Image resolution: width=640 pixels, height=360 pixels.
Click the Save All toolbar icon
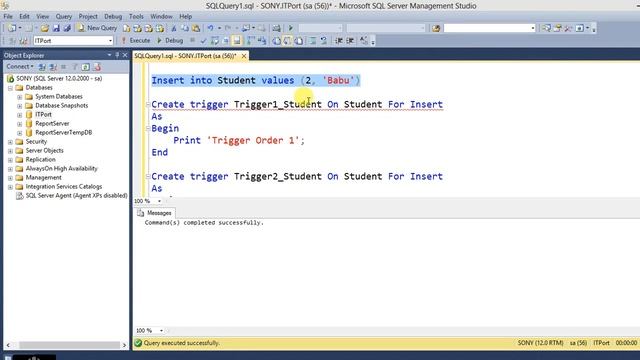coord(67,28)
